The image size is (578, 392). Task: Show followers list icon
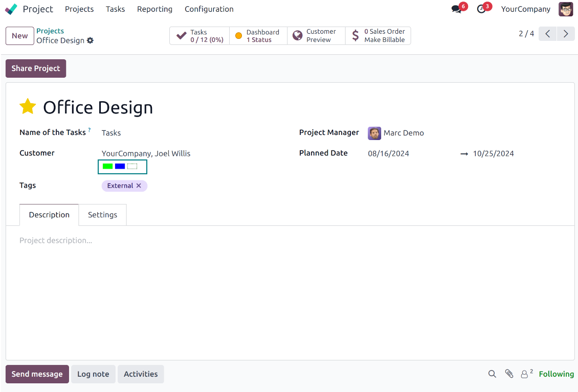(526, 374)
